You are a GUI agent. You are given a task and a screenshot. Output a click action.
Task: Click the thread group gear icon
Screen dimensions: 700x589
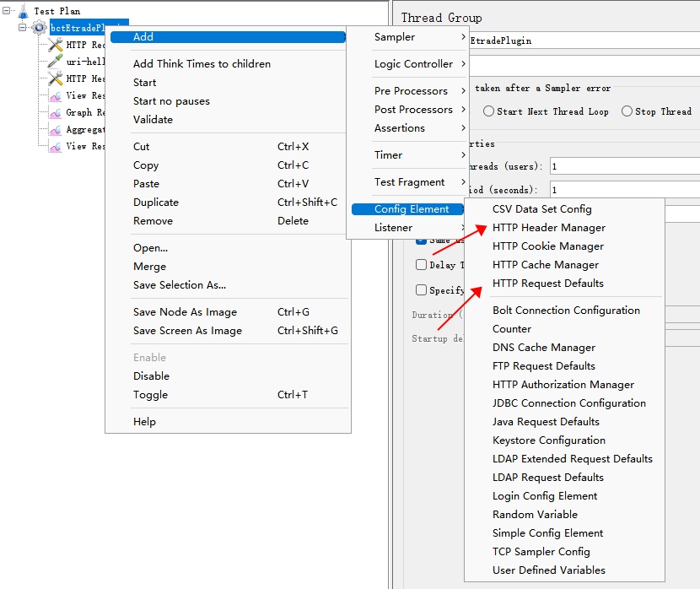40,28
